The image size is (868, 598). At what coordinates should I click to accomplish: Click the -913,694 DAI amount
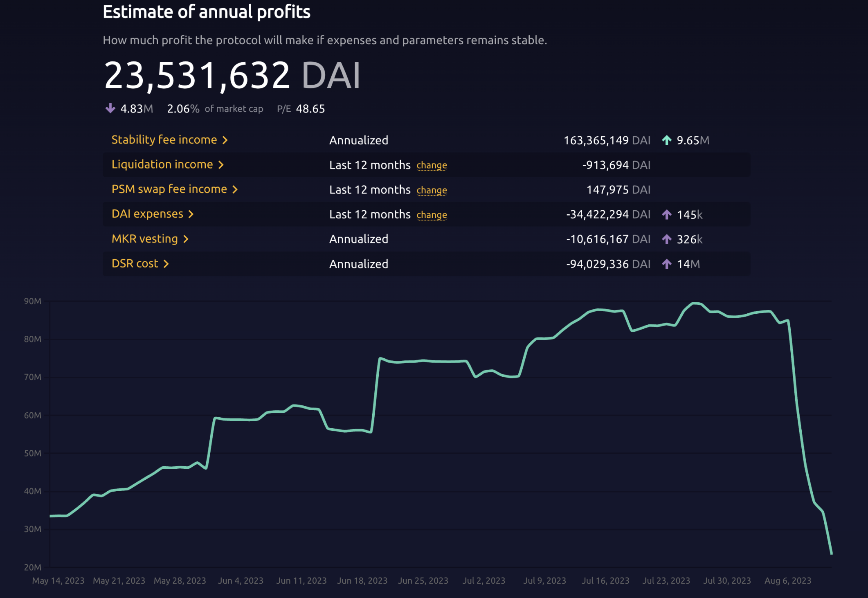pyautogui.click(x=616, y=165)
